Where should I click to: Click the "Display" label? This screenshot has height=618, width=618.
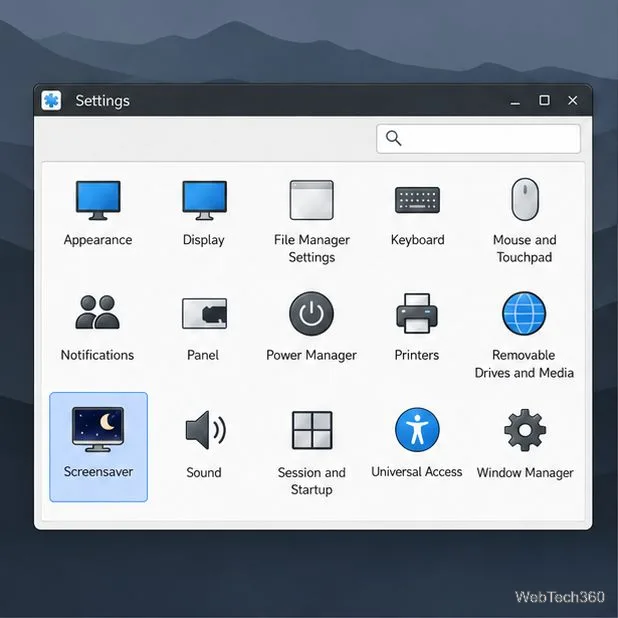[204, 240]
